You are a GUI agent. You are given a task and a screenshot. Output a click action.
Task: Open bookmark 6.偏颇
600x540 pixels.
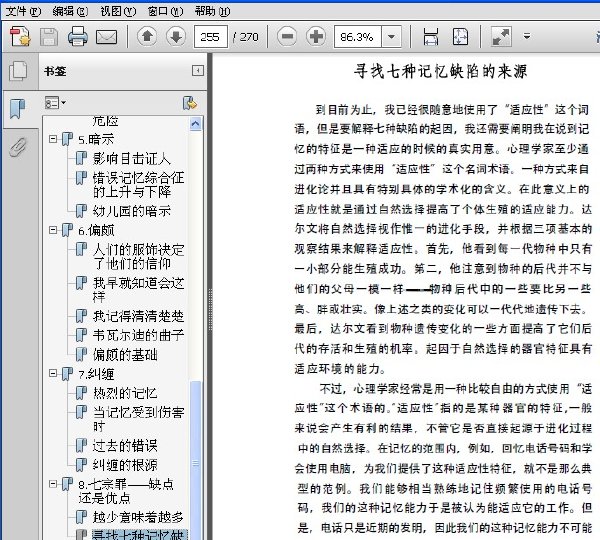click(96, 230)
